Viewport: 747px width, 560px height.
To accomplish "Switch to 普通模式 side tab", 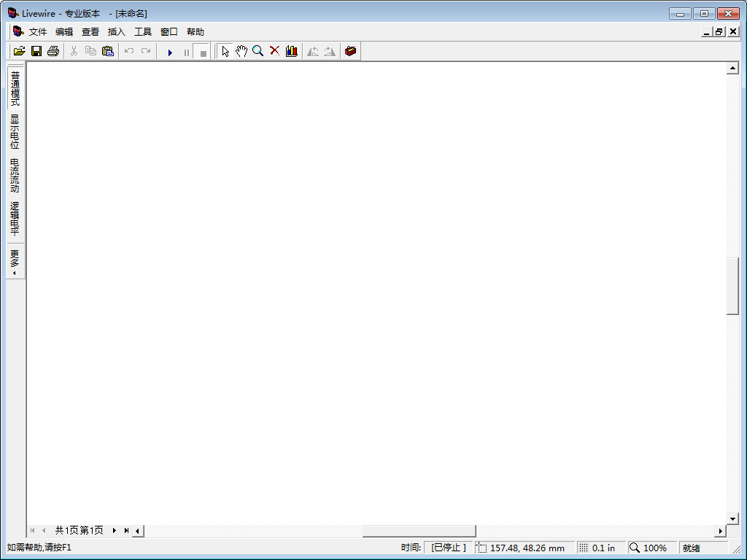I will (x=15, y=88).
